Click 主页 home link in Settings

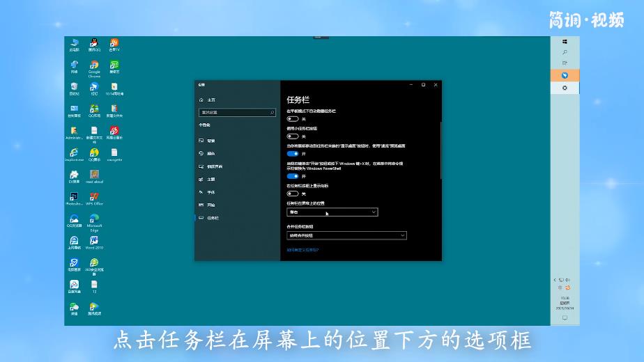(210, 100)
